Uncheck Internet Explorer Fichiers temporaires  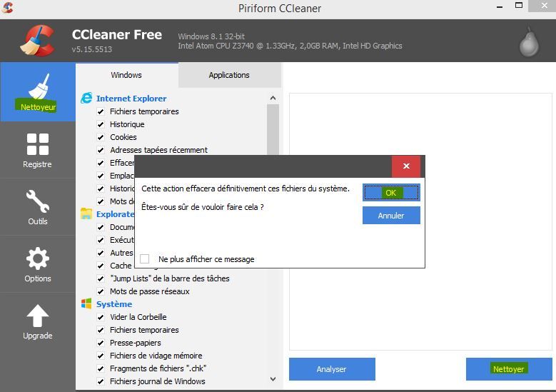(101, 111)
